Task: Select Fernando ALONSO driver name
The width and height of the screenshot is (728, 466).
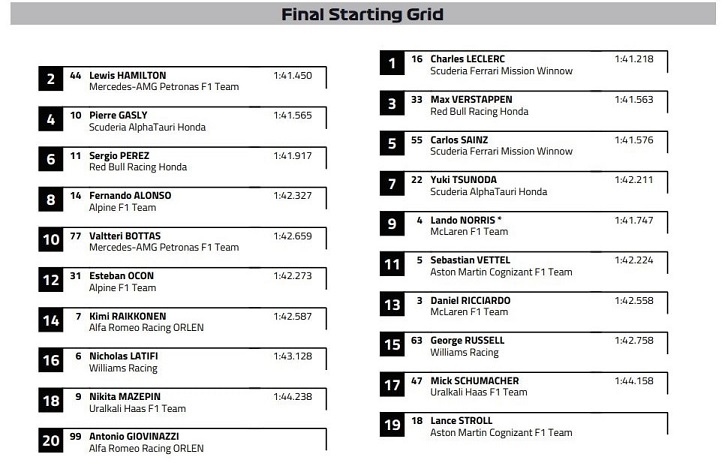Action: pyautogui.click(x=130, y=195)
